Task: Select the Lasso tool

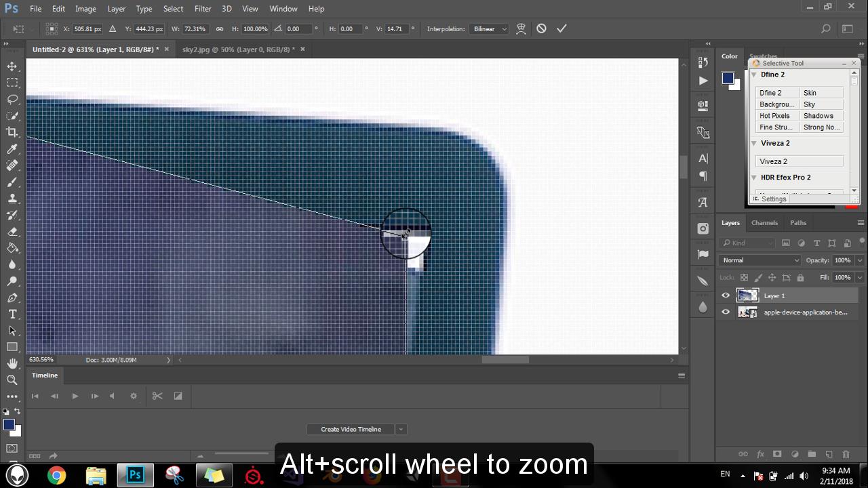Action: click(x=12, y=99)
